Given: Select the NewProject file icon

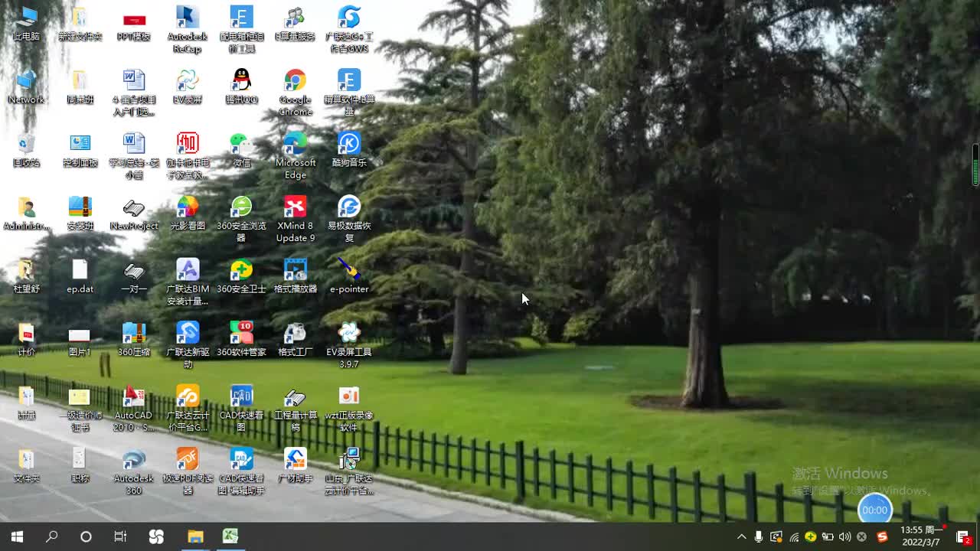Looking at the screenshot, I should pyautogui.click(x=134, y=214).
